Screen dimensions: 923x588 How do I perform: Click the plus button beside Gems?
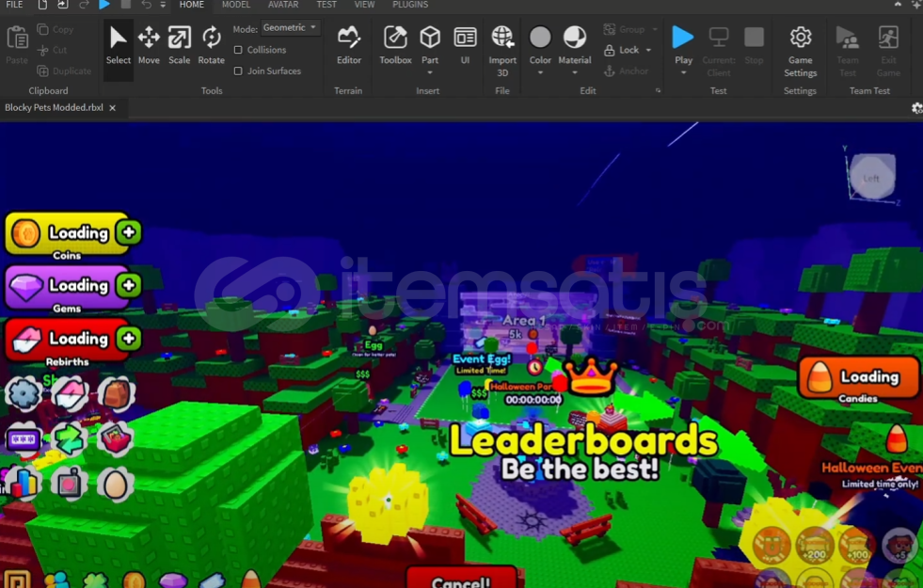[128, 285]
